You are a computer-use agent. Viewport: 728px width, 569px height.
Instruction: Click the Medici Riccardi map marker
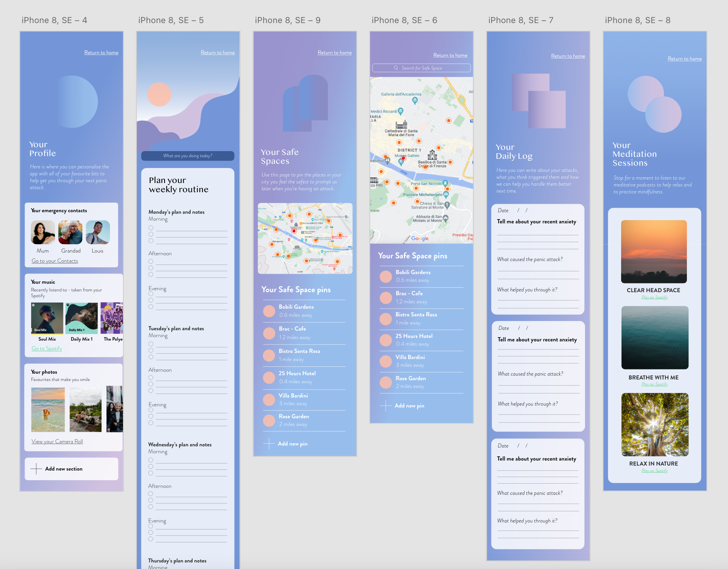401,111
